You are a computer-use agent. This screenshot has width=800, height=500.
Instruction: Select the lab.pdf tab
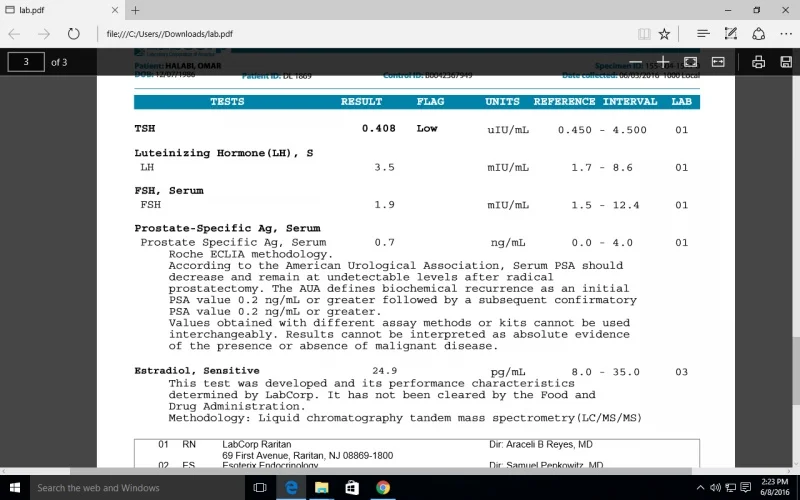click(x=62, y=10)
